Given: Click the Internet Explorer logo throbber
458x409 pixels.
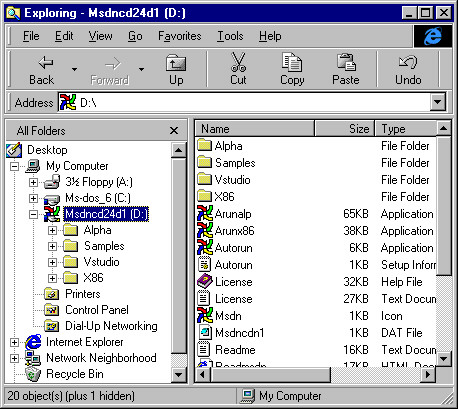Looking at the screenshot, I should click(433, 36).
